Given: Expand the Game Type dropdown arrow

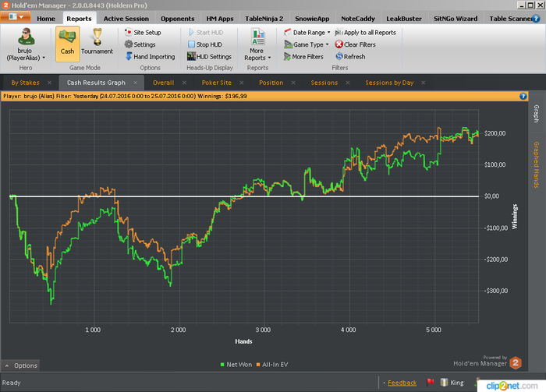Looking at the screenshot, I should tap(328, 44).
